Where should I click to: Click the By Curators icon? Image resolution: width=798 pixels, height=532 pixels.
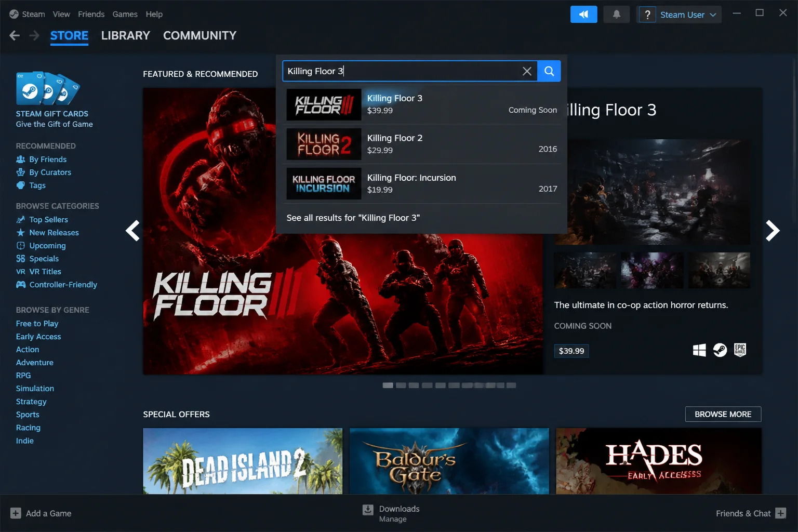click(21, 172)
